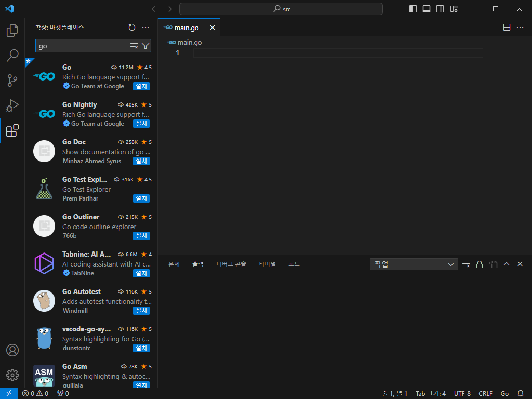Change file encoding UTF-8

click(x=462, y=394)
